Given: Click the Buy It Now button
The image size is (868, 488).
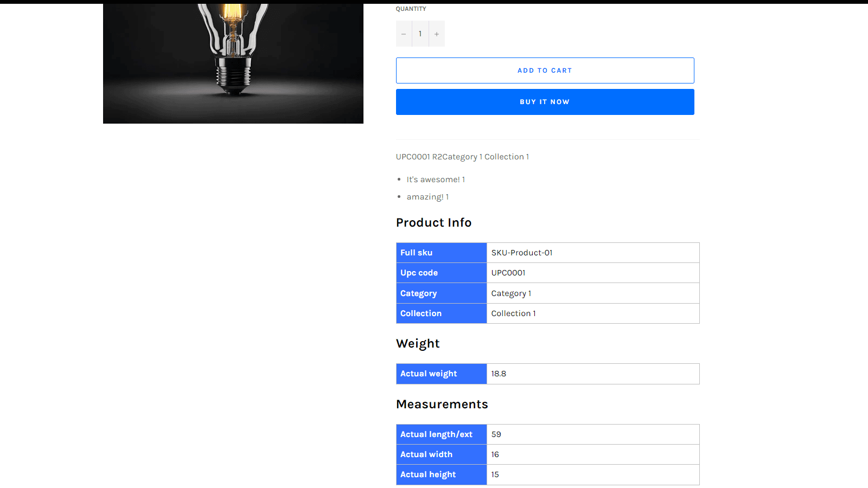Looking at the screenshot, I should 545,102.
